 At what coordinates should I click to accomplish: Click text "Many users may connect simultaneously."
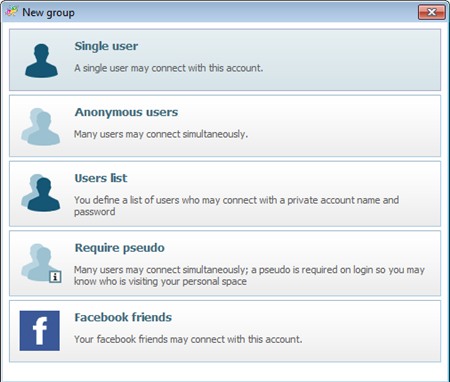coord(161,134)
